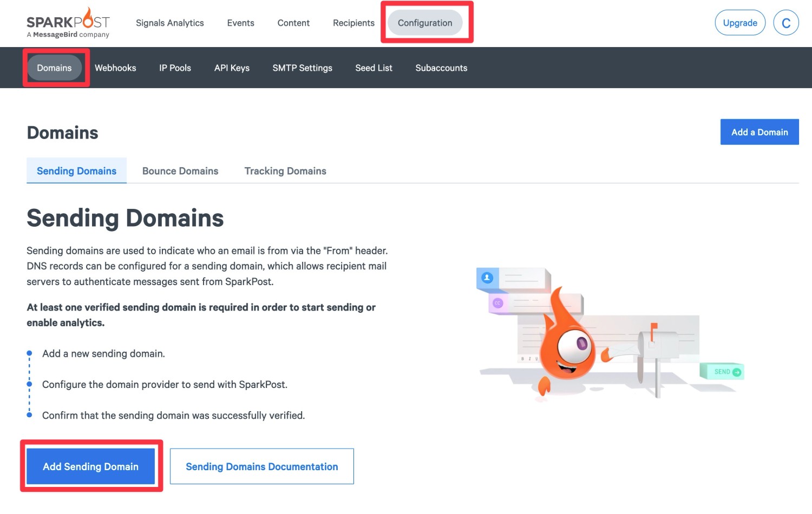Click the Upgrade button
Image resolution: width=812 pixels, height=514 pixels.
point(740,23)
